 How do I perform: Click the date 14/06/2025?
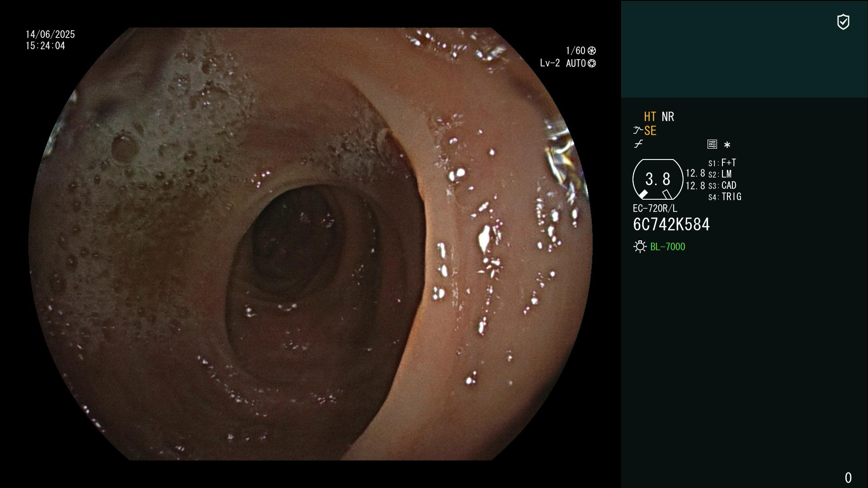coord(50,34)
